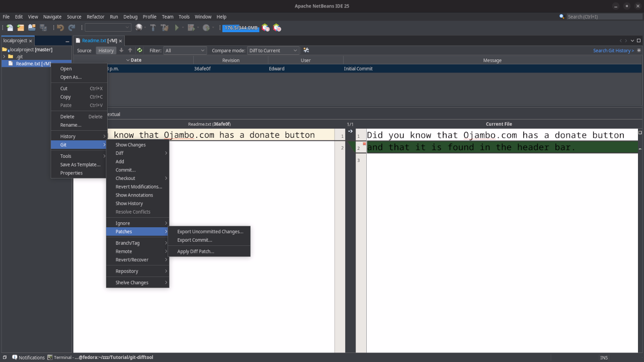Click the Profile Project toolbar icon
The width and height of the screenshot is (644, 362).
[206, 28]
